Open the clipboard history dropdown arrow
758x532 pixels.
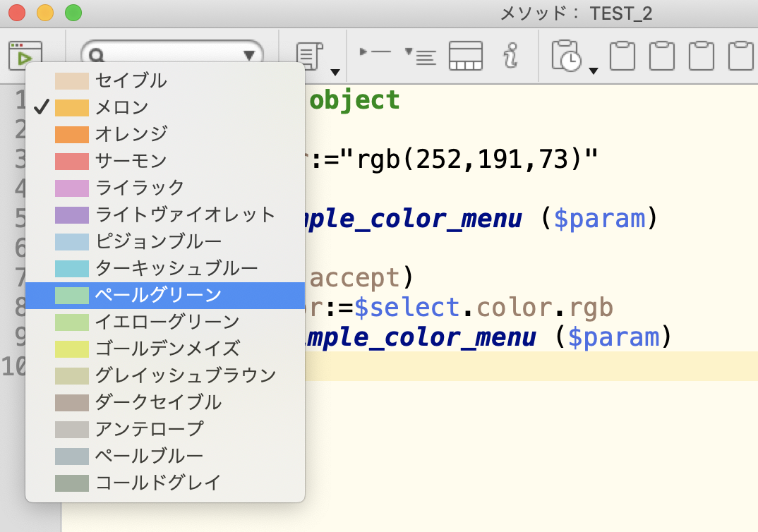[593, 71]
